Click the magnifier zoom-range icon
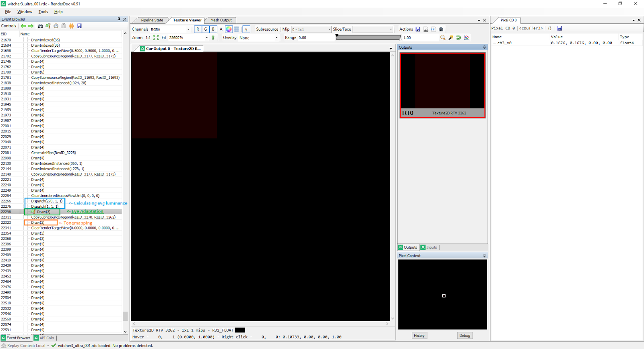 pyautogui.click(x=443, y=38)
